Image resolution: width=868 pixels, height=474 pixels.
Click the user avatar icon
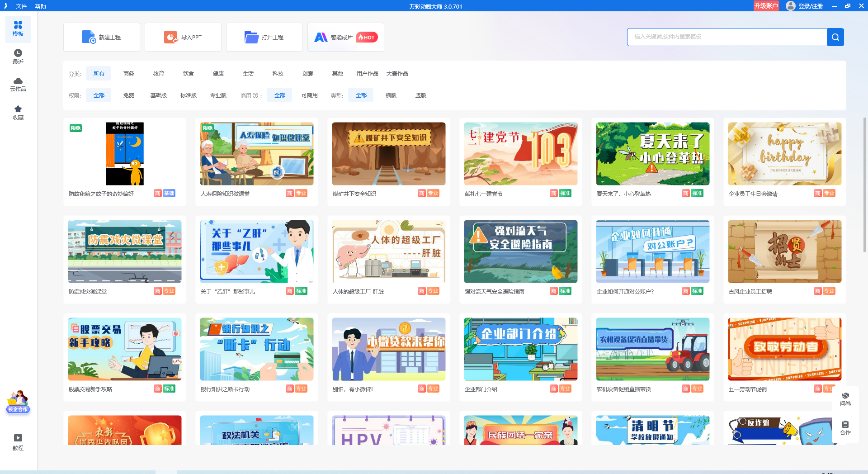pos(790,6)
